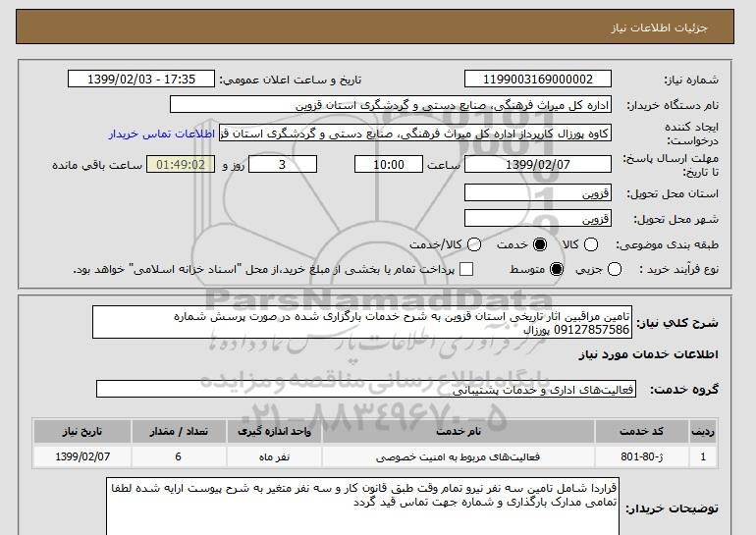Screen dimensions: 756x535
Task: Click the deadline time field 10:00
Action: [389, 164]
